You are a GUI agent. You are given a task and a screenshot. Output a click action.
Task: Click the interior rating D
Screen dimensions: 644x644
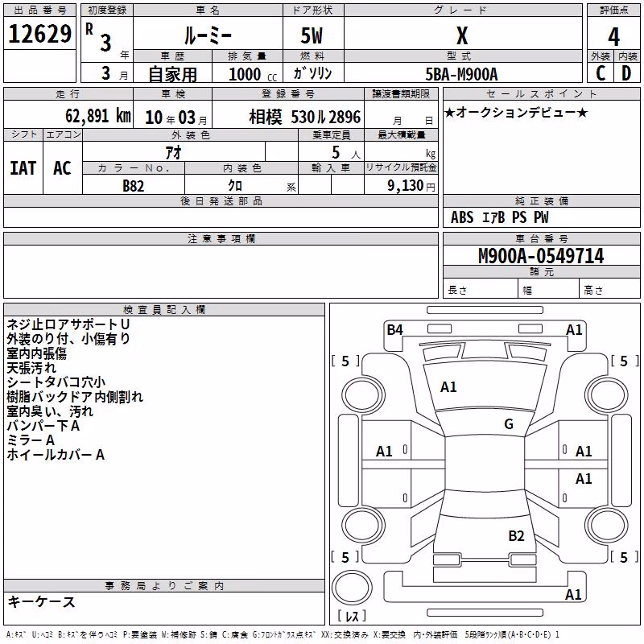(x=626, y=73)
